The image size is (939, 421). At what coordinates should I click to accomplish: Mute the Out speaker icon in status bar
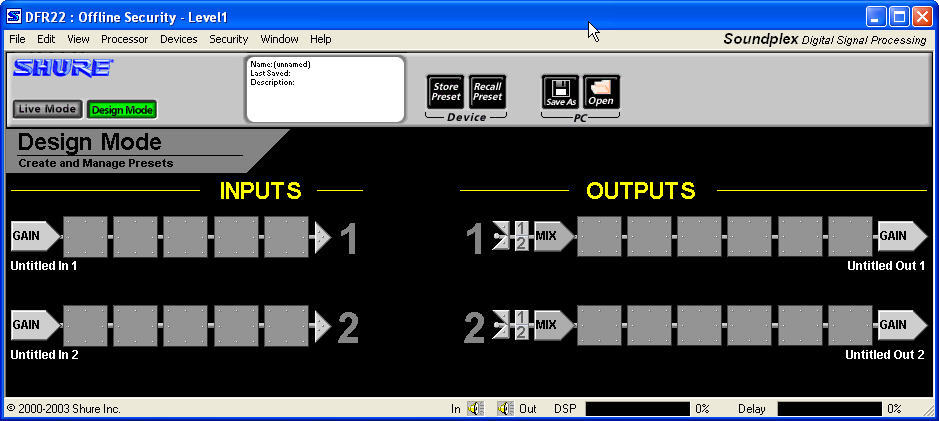[x=505, y=409]
